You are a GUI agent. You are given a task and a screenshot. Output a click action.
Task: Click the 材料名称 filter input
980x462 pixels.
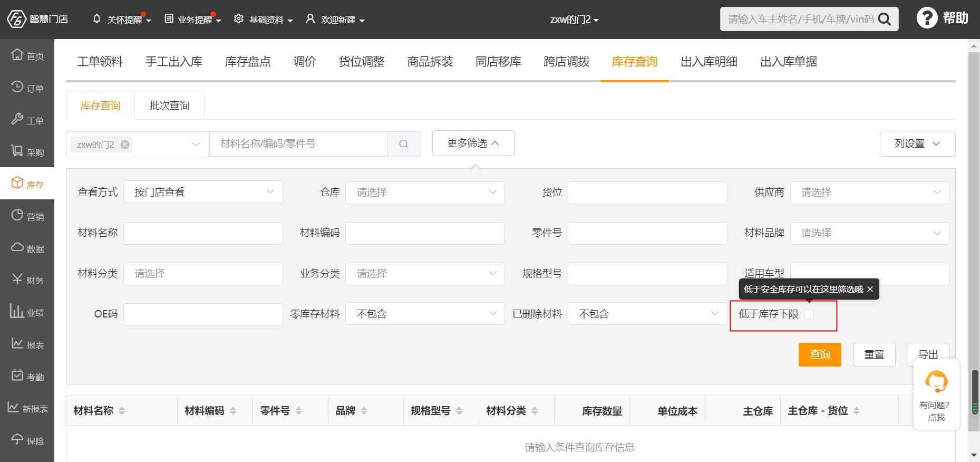point(203,233)
